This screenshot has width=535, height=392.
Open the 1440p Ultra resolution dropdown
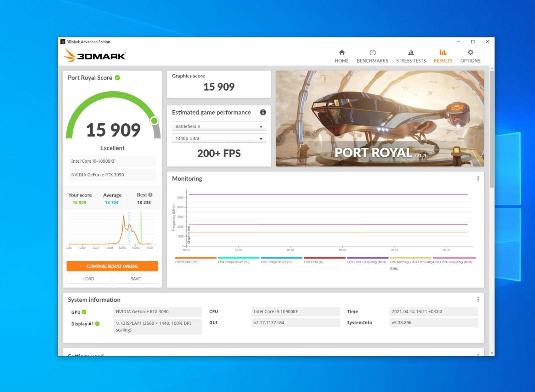click(x=219, y=138)
